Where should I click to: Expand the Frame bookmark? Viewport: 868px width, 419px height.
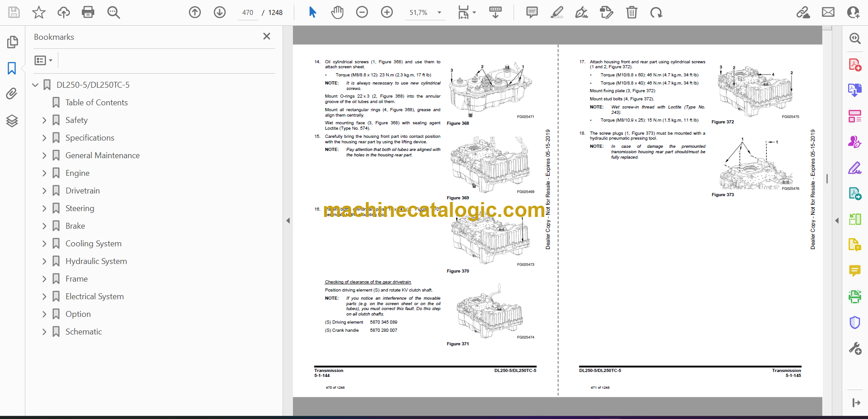pyautogui.click(x=44, y=279)
